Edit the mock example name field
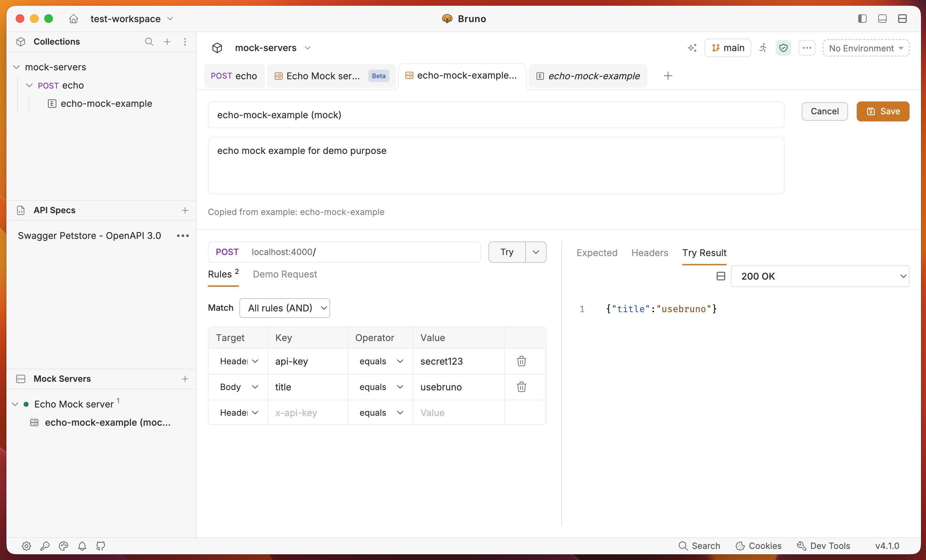The image size is (926, 560). (x=496, y=115)
